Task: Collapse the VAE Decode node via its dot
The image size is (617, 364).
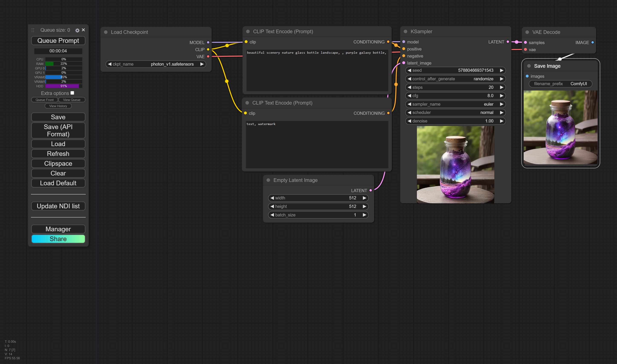Action: click(527, 32)
